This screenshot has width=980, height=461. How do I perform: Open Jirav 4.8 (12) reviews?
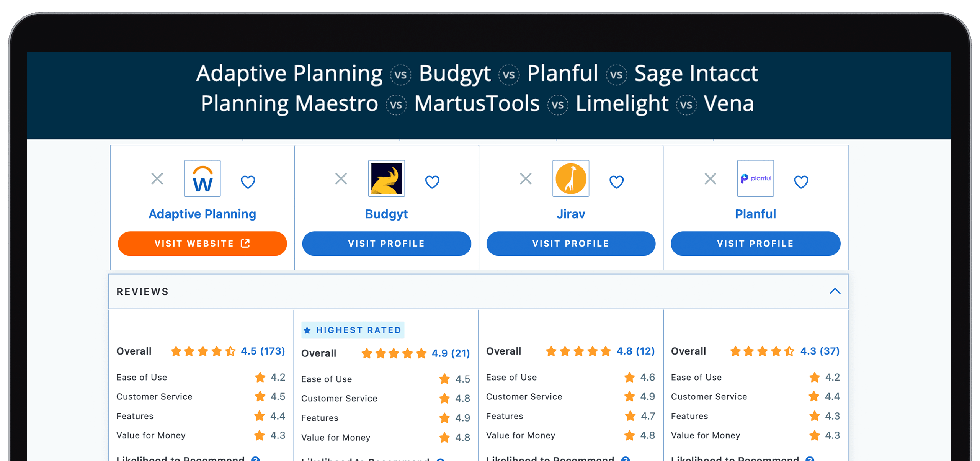coord(635,351)
